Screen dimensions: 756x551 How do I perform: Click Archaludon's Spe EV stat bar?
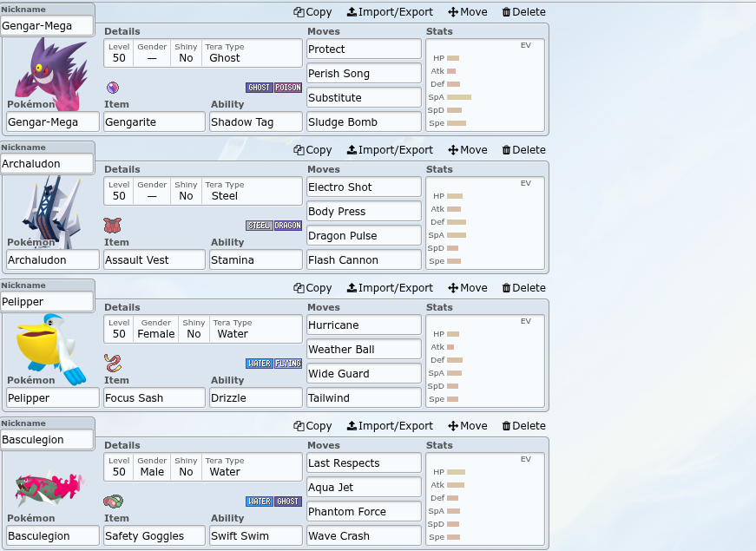tap(454, 259)
